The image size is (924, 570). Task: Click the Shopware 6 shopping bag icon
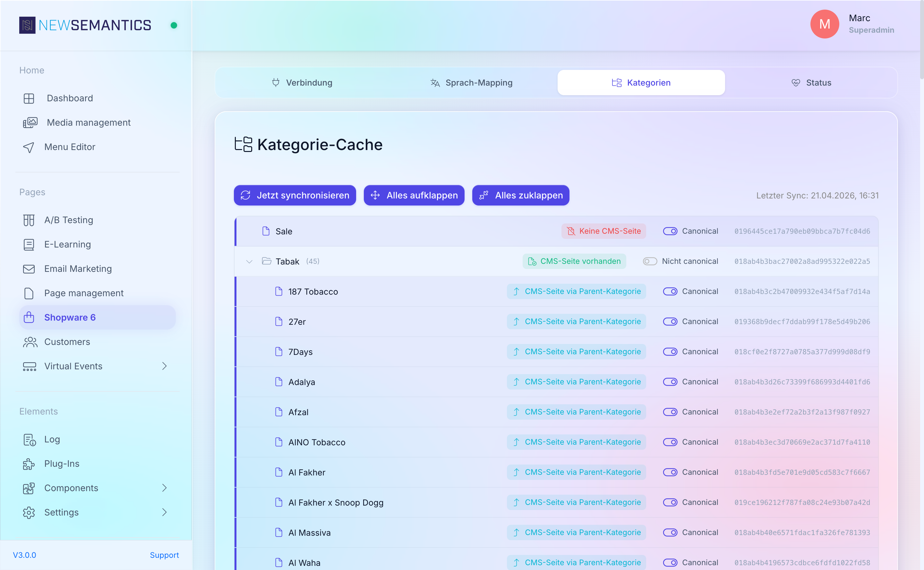point(29,317)
